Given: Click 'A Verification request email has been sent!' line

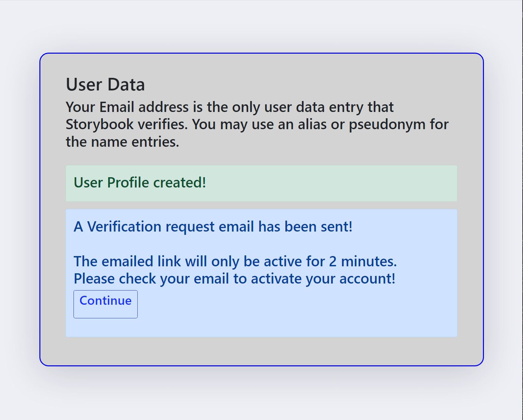Looking at the screenshot, I should point(213,227).
